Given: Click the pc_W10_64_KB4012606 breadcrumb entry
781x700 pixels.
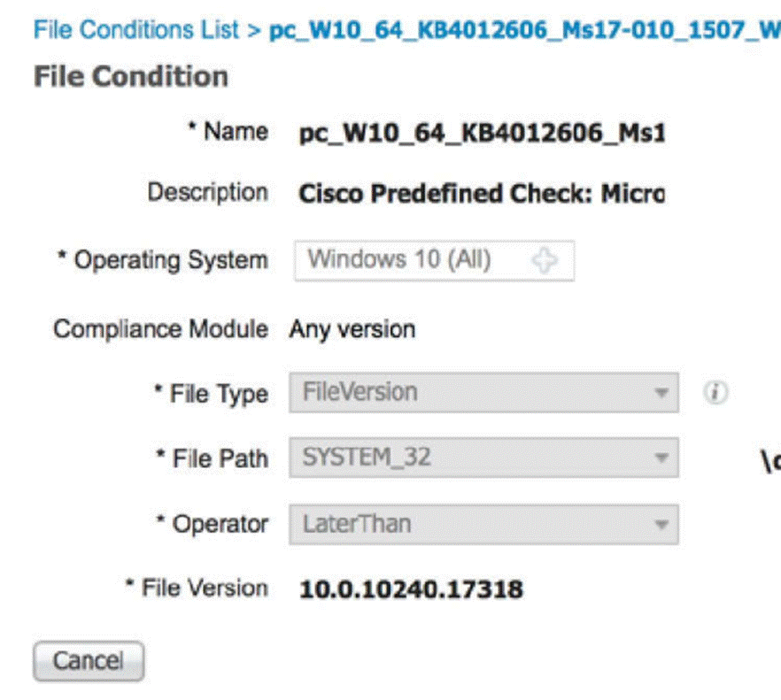Looking at the screenshot, I should pyautogui.click(x=522, y=29).
